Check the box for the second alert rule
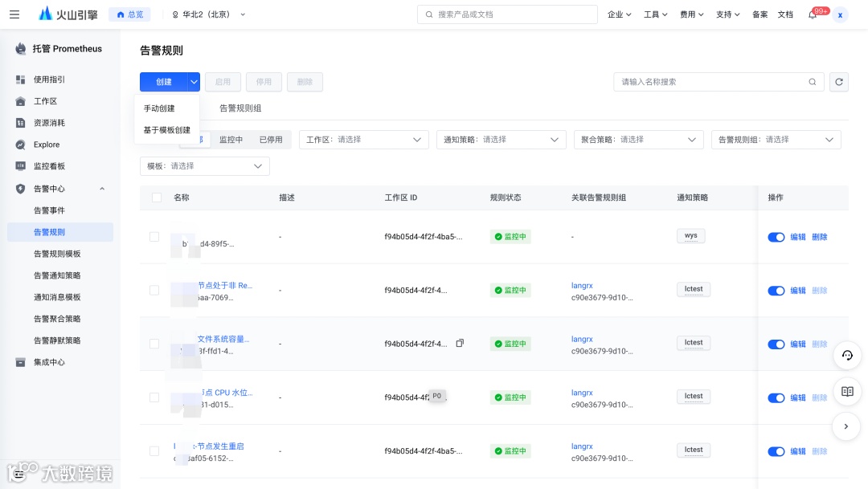This screenshot has height=489, width=868. [x=154, y=290]
